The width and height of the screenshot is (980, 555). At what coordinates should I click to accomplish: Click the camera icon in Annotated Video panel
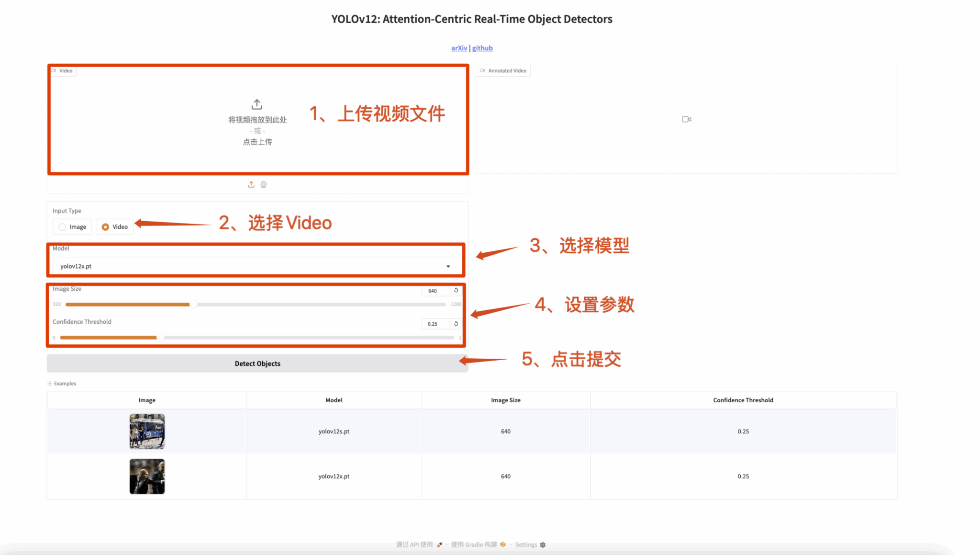coord(686,119)
